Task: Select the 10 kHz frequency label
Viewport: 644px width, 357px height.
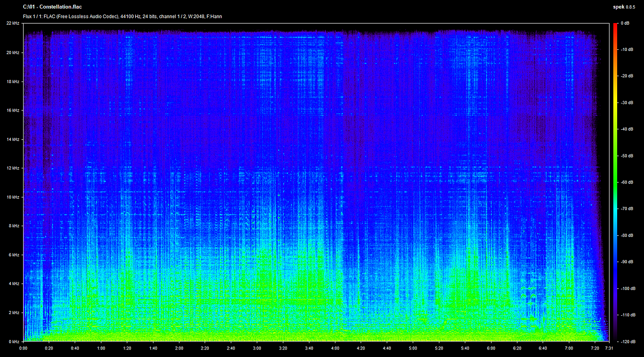Action: tap(13, 197)
